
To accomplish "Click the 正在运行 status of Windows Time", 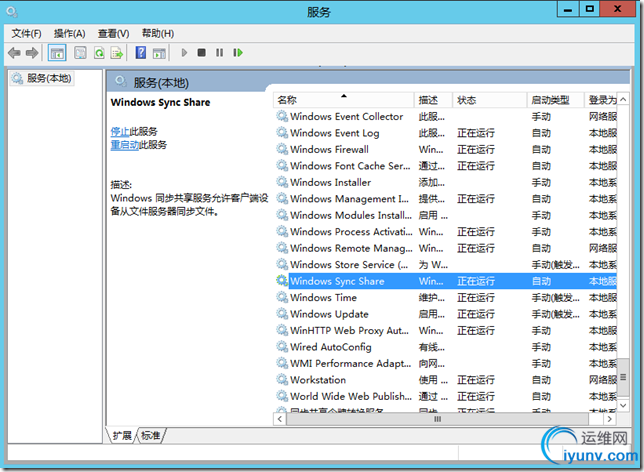I will pos(476,297).
